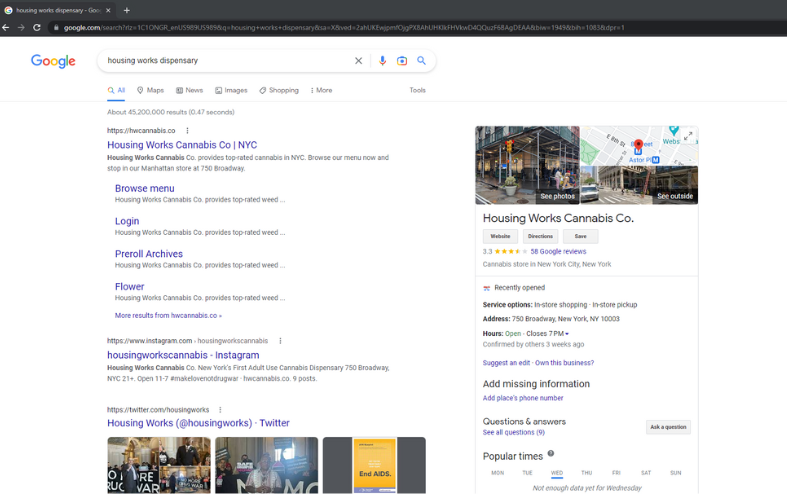Open options menu next to hwcannabis.co URL
Image resolution: width=787 pixels, height=494 pixels.
pyautogui.click(x=187, y=131)
